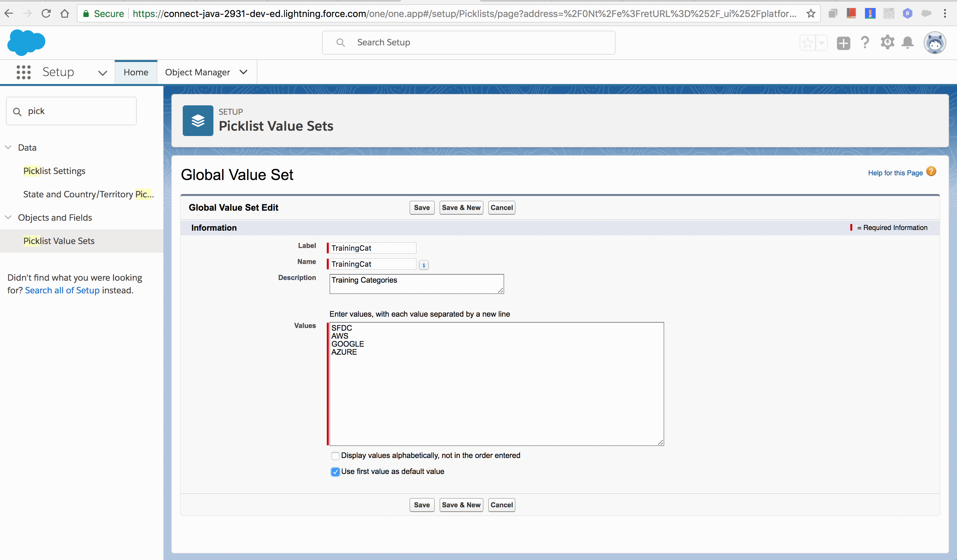This screenshot has width=957, height=560.
Task: Click 'Search all of Setup' link
Action: pos(63,289)
